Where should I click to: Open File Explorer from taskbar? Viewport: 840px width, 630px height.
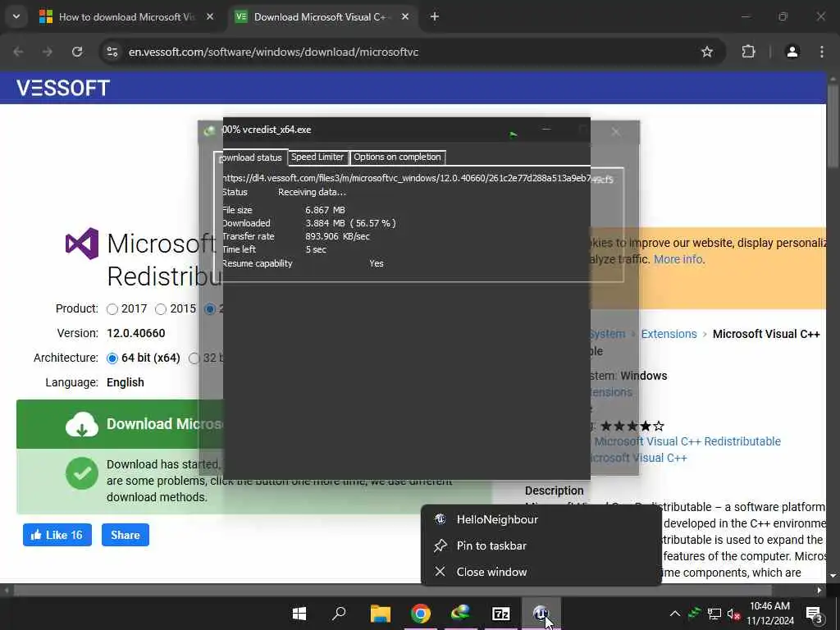coord(381,614)
